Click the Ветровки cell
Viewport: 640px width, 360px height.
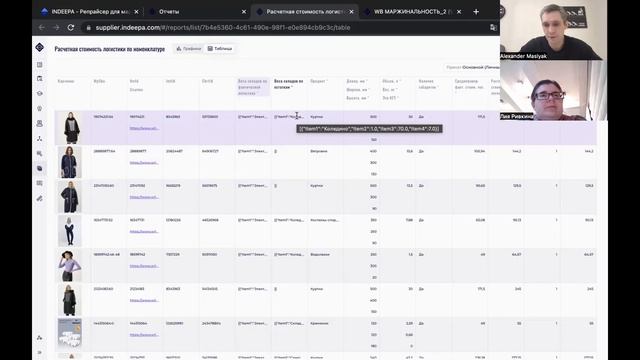click(319, 151)
